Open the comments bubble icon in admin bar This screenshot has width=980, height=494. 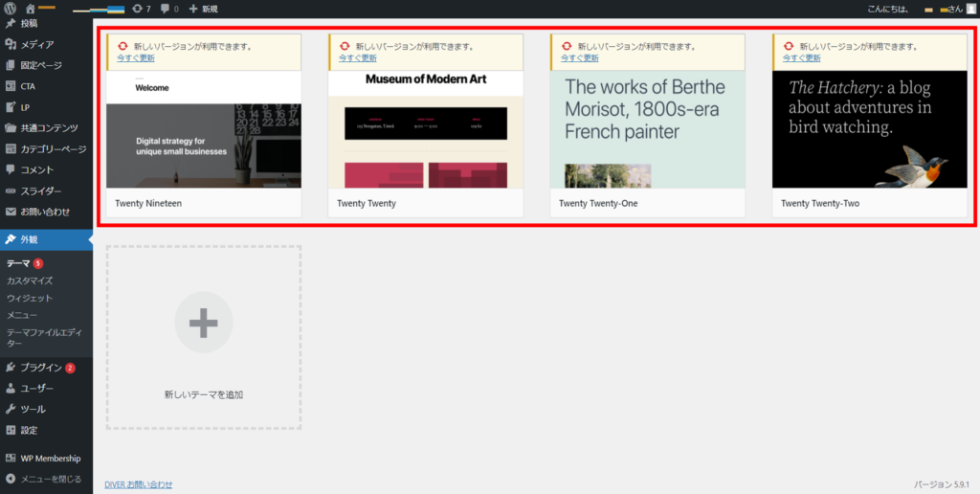point(169,9)
